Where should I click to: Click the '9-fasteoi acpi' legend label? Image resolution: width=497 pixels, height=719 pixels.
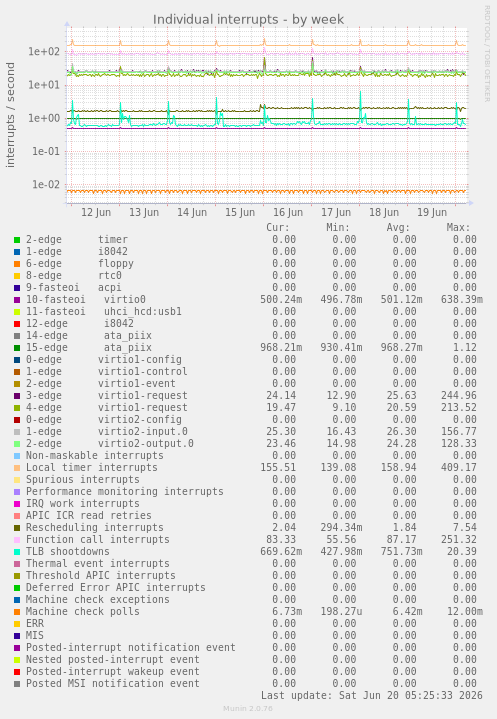[73, 288]
